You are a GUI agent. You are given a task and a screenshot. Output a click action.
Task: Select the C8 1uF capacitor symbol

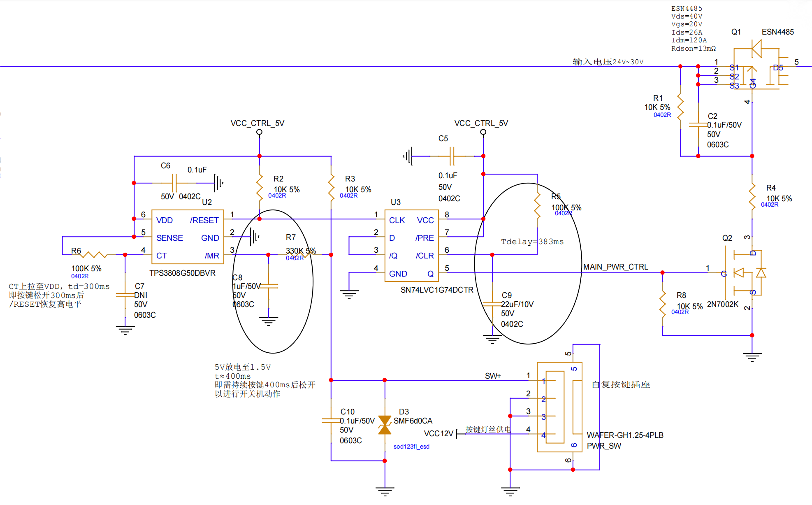269,286
